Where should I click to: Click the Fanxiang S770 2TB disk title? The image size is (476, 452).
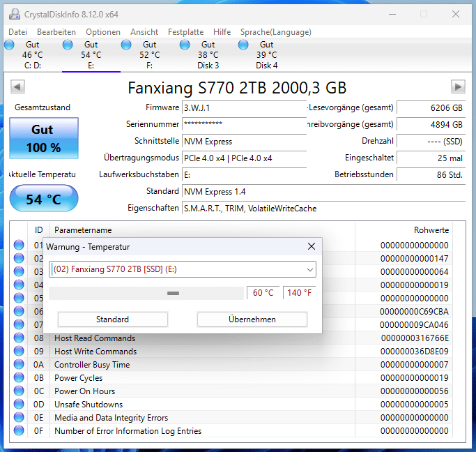(x=237, y=88)
